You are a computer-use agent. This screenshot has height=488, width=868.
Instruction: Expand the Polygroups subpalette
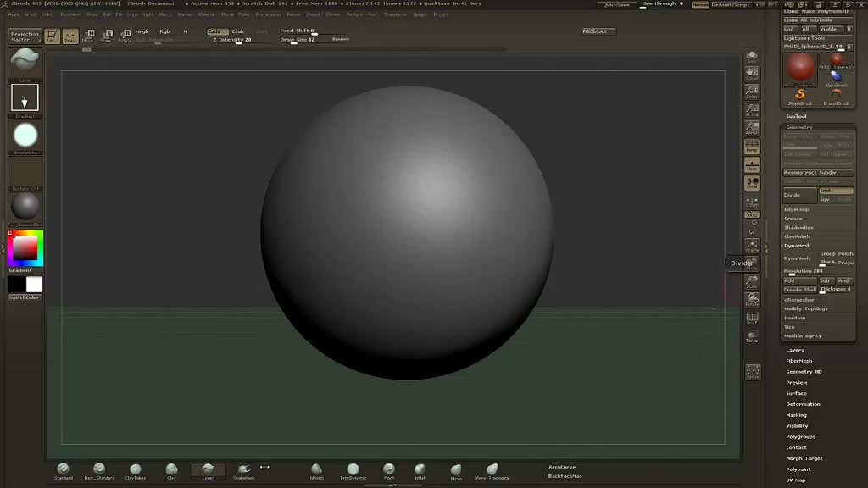point(800,436)
